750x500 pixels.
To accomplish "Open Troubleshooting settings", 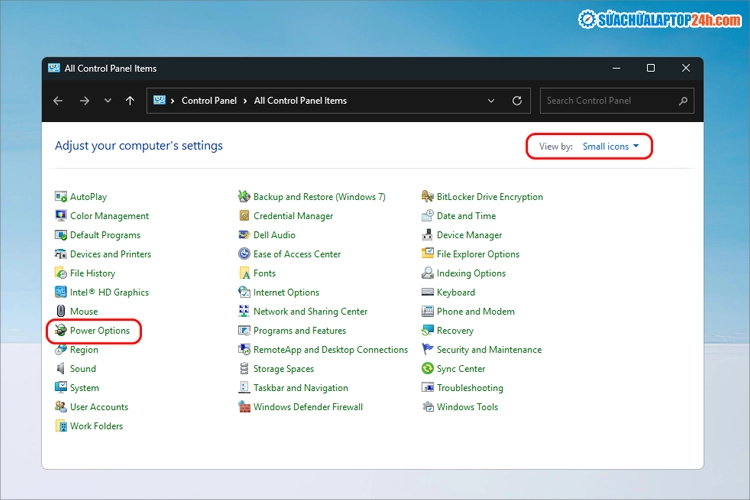I will [x=470, y=388].
